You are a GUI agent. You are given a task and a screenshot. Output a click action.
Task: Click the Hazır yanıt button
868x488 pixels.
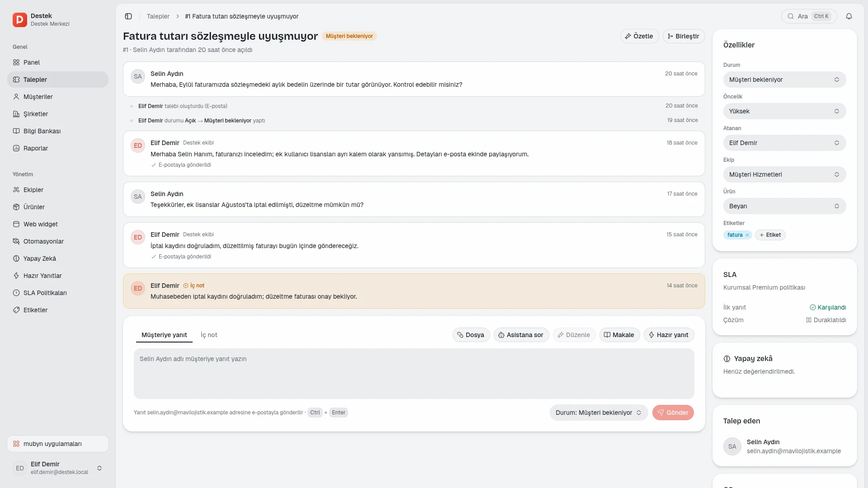669,335
